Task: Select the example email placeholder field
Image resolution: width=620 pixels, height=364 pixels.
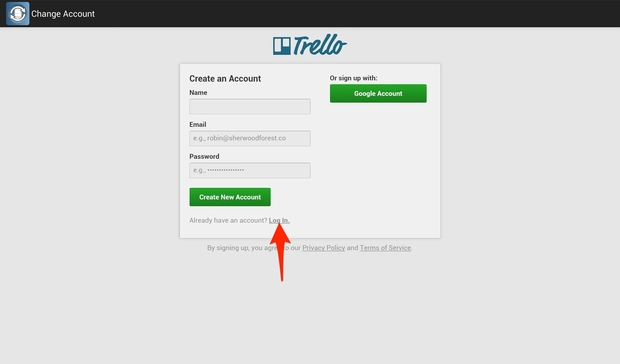Action: point(250,138)
